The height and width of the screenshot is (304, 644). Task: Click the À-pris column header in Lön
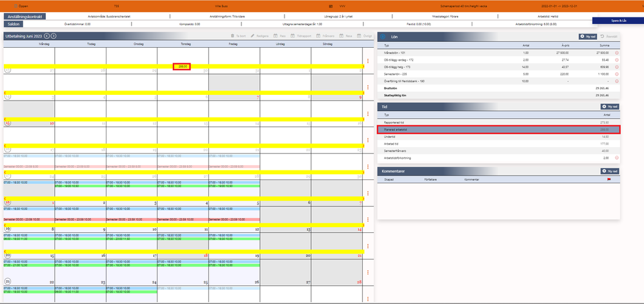565,45
